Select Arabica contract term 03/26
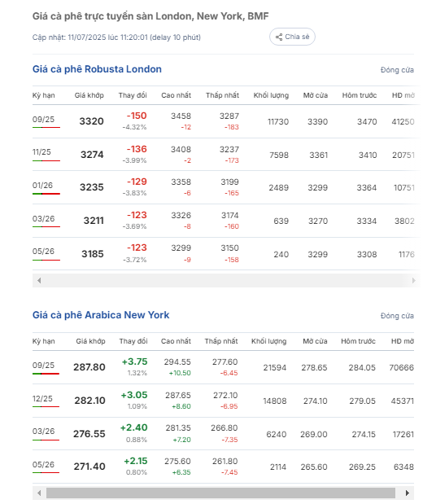 43,432
